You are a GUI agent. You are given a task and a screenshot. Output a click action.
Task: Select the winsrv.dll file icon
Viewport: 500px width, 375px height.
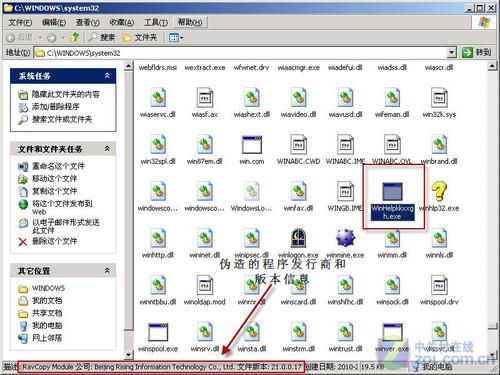[205, 332]
